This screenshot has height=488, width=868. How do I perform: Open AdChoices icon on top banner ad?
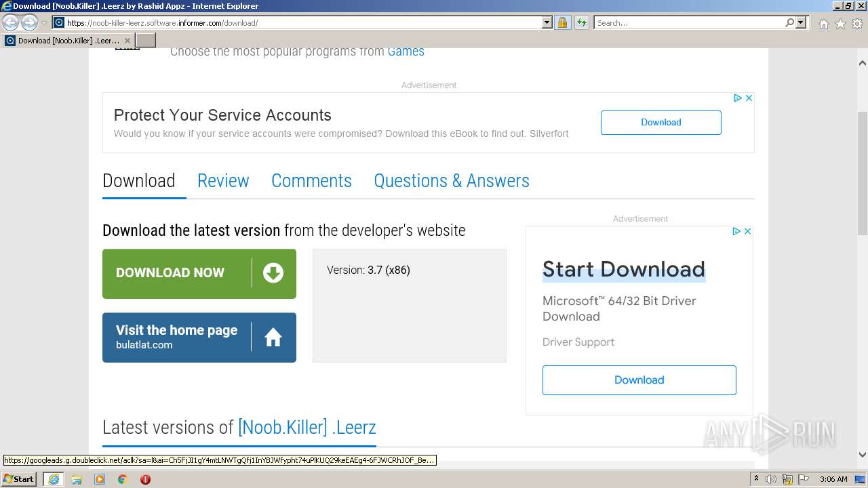[738, 98]
